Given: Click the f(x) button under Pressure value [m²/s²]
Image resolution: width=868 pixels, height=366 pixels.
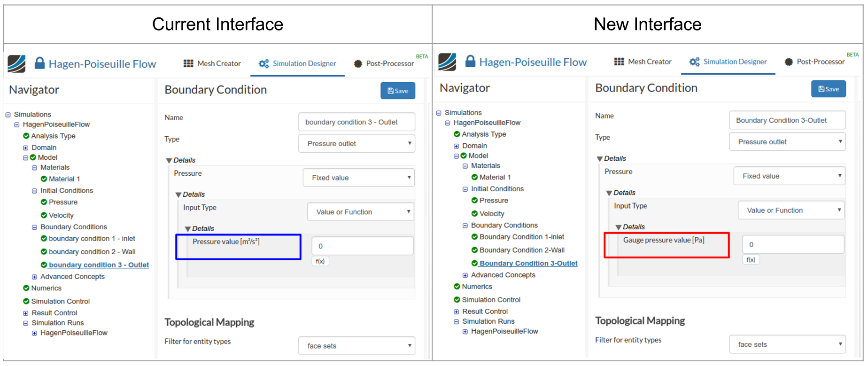Looking at the screenshot, I should click(x=320, y=261).
